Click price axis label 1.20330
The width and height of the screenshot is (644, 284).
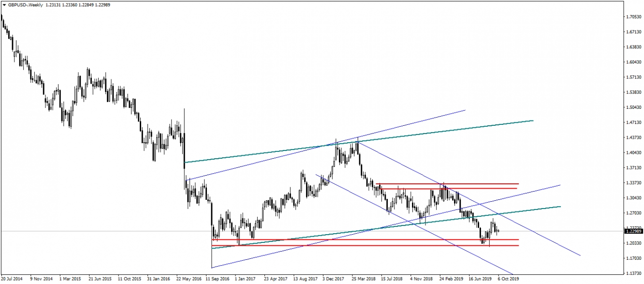tap(633, 243)
